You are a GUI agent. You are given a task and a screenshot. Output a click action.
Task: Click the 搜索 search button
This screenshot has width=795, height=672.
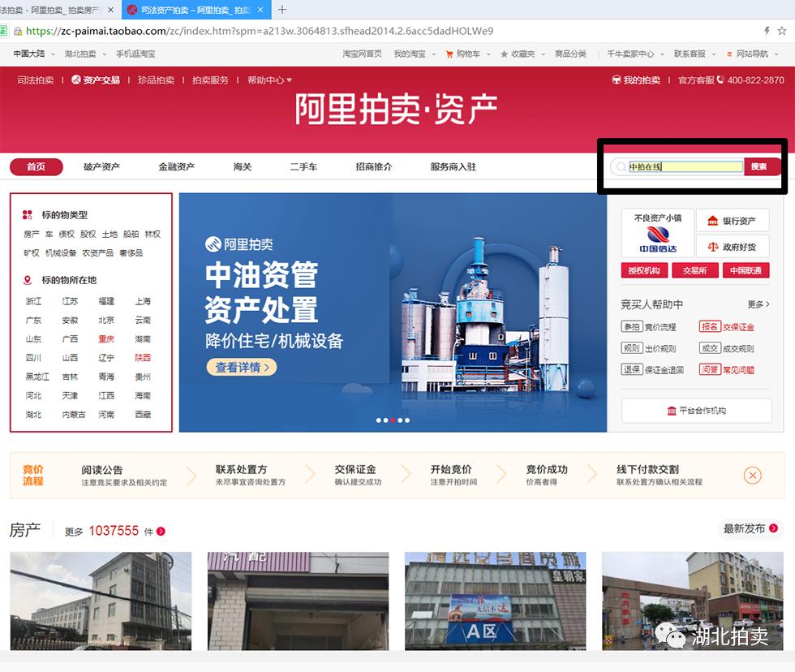(759, 166)
